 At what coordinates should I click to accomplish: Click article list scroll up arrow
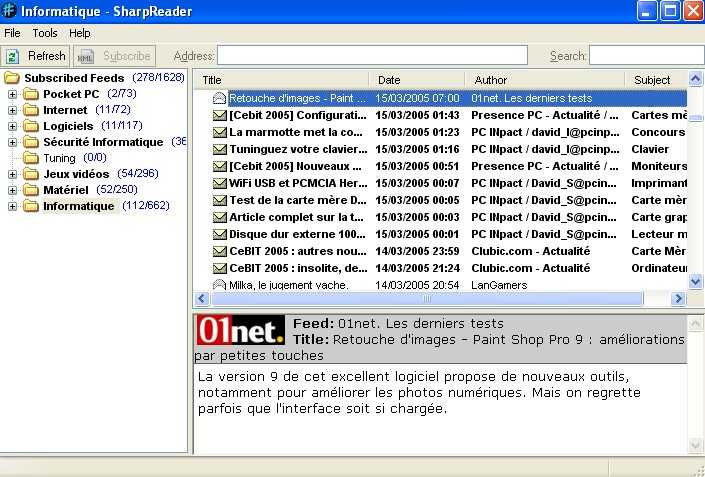696,79
